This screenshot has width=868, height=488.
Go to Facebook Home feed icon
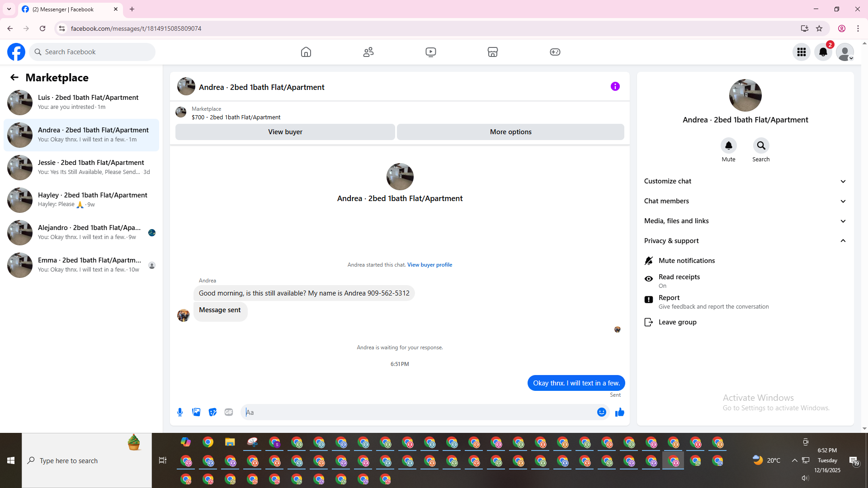click(x=306, y=52)
